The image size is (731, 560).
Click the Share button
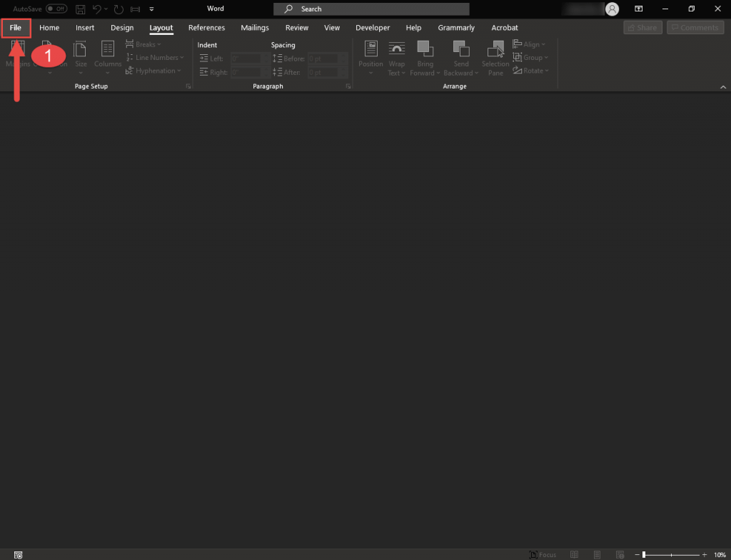pyautogui.click(x=642, y=28)
